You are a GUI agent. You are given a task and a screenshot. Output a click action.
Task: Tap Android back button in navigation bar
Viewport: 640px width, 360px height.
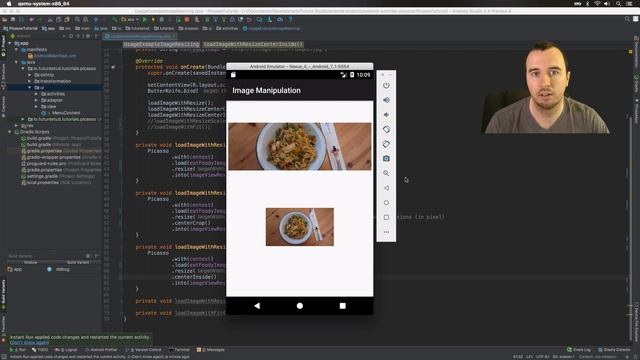257,306
